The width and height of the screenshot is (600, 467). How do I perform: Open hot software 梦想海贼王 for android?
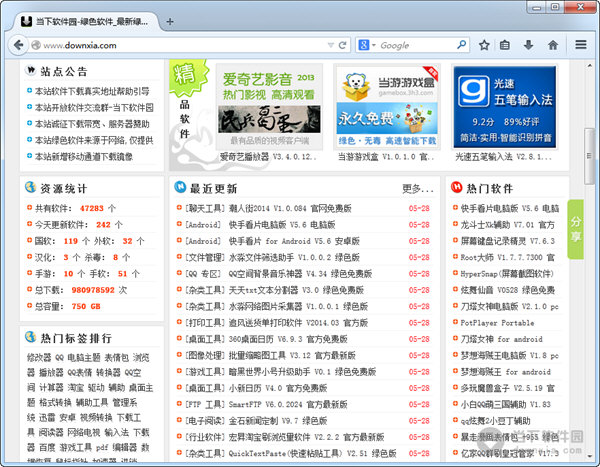click(x=505, y=372)
